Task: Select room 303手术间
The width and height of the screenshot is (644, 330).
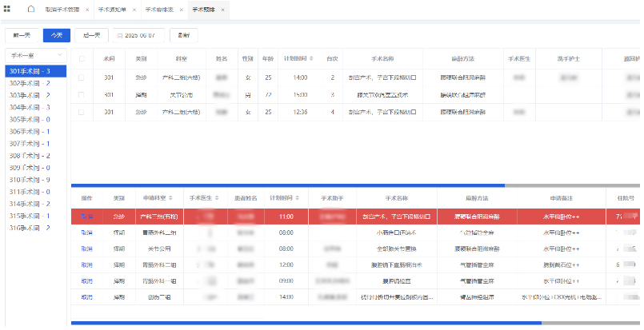Action: click(36, 95)
